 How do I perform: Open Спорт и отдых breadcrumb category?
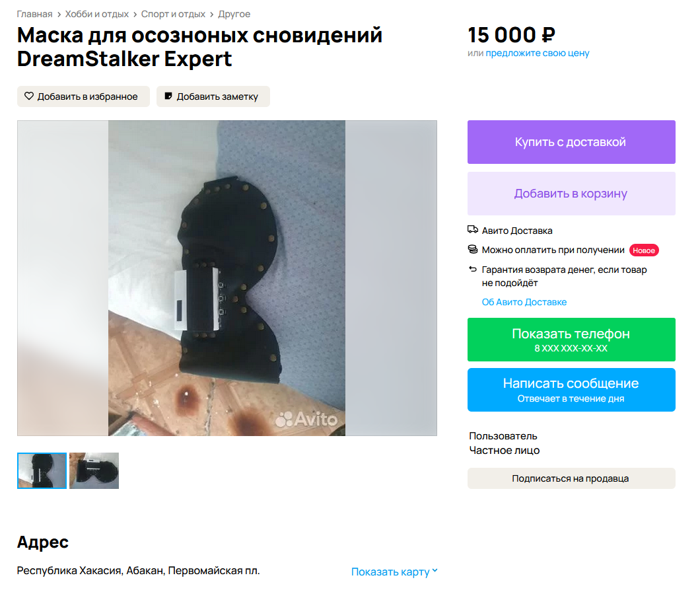pyautogui.click(x=173, y=14)
